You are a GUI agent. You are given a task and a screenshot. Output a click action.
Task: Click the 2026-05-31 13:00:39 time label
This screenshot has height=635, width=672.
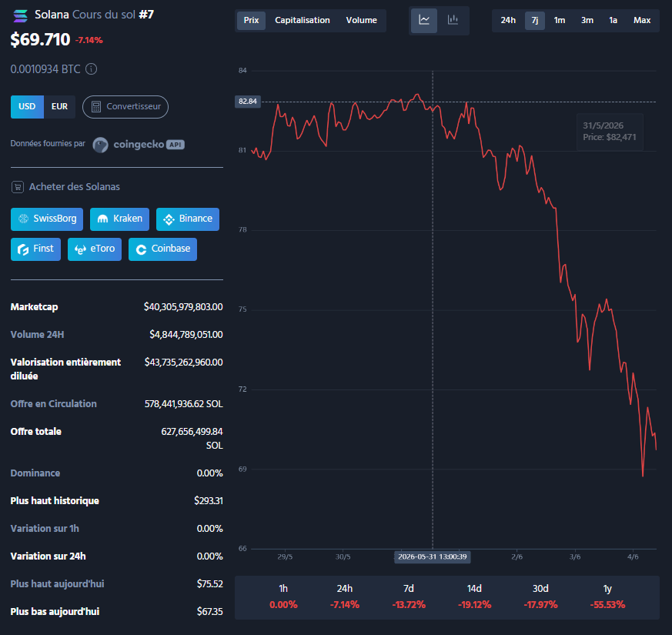[x=432, y=557]
